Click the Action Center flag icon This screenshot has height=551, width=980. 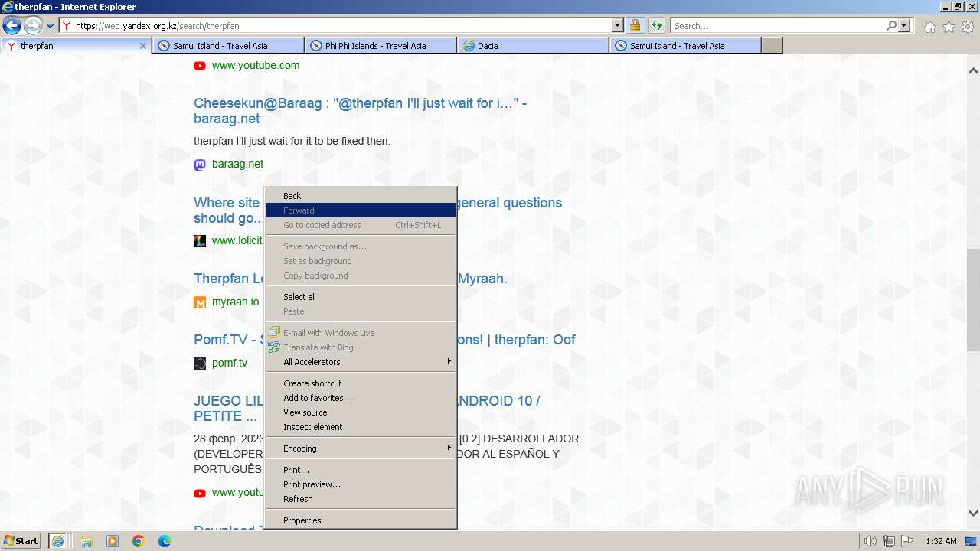point(907,541)
